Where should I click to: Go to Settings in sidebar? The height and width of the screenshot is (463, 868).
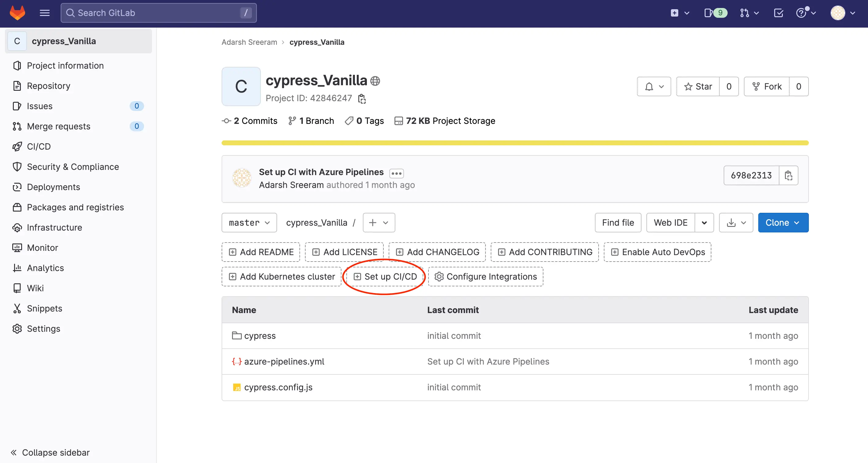click(x=44, y=328)
